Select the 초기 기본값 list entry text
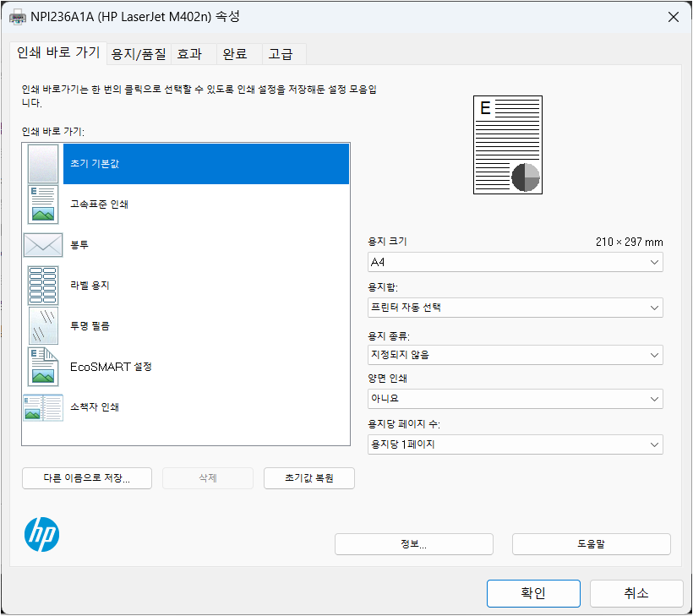This screenshot has width=693, height=616. tap(95, 164)
